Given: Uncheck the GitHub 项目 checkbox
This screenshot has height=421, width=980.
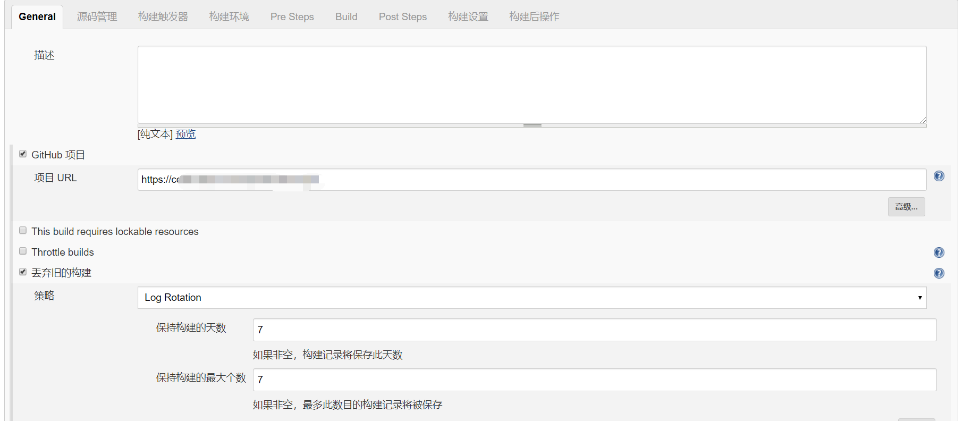Looking at the screenshot, I should pos(23,154).
